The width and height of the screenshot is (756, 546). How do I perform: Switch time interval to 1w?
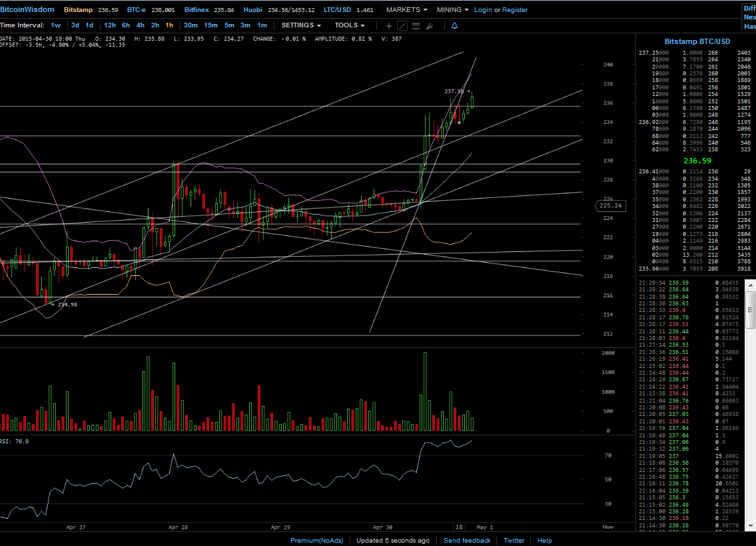56,25
